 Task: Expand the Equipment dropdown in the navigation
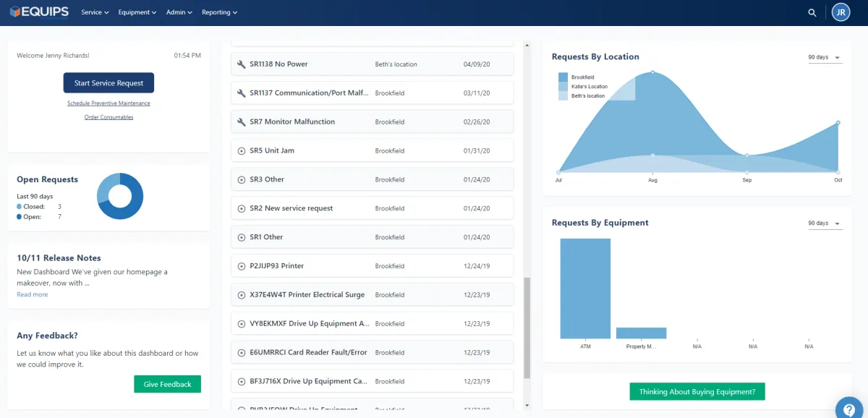click(137, 12)
